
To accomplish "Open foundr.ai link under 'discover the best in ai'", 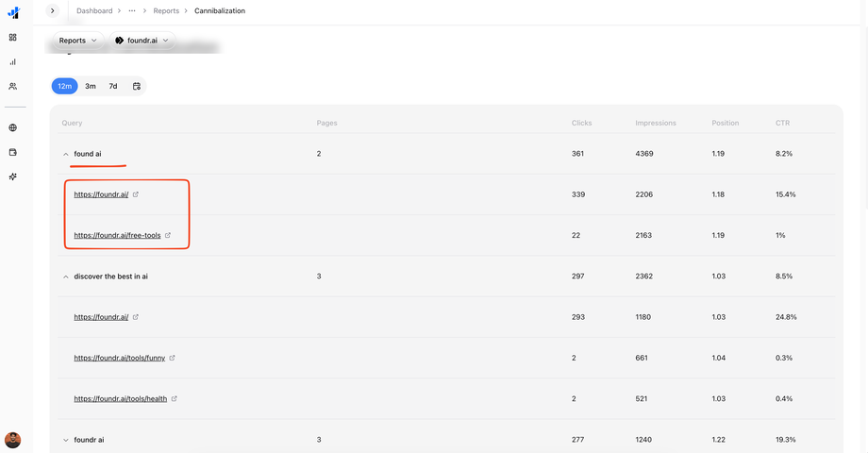I will click(101, 317).
